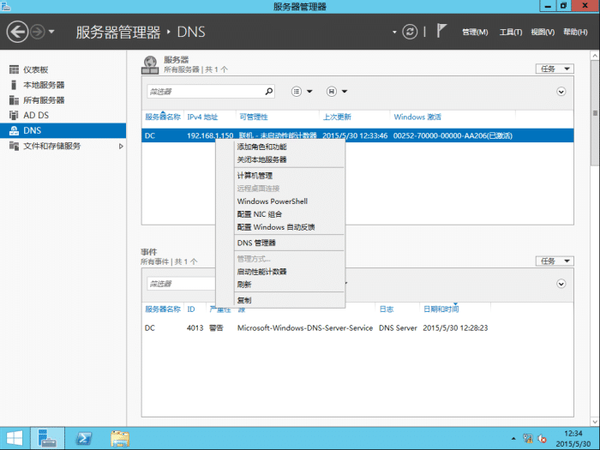Choose 复制 from context menu
The width and height of the screenshot is (600, 450).
click(x=244, y=300)
